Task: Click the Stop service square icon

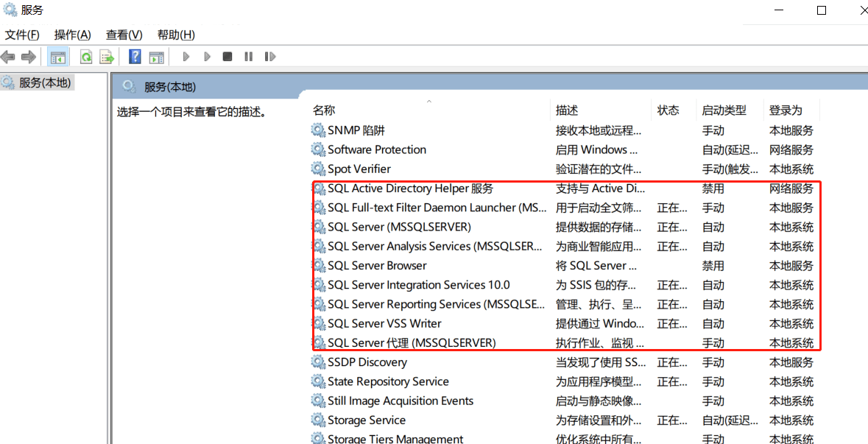Action: tap(227, 57)
